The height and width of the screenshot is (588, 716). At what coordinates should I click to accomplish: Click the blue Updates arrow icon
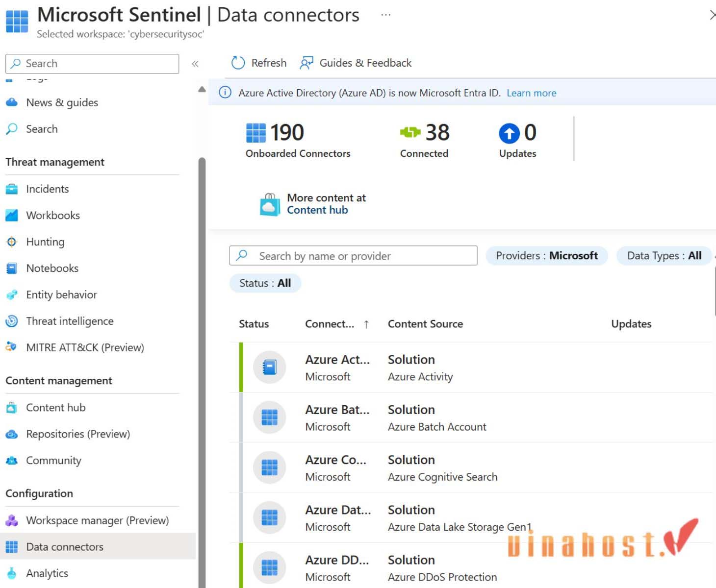tap(509, 133)
